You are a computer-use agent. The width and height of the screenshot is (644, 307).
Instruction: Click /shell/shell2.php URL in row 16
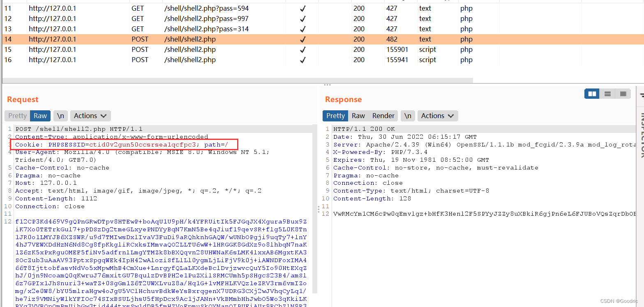[x=190, y=60]
